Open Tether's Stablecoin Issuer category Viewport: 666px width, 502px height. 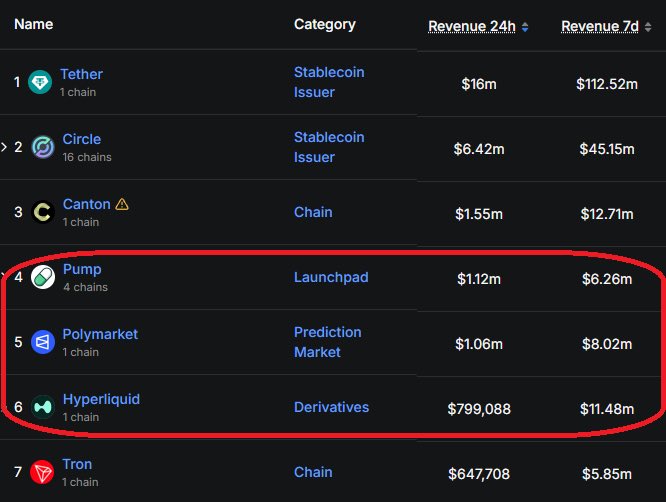329,82
